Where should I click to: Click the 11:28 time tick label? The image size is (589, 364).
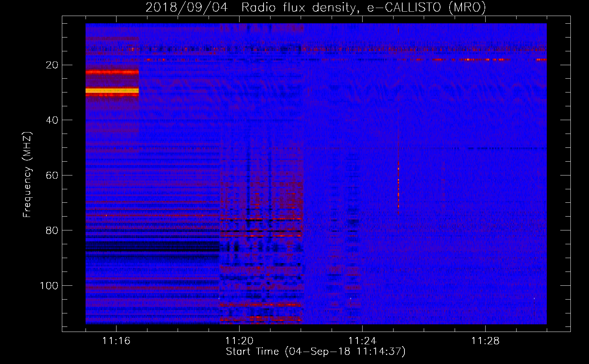pos(485,341)
